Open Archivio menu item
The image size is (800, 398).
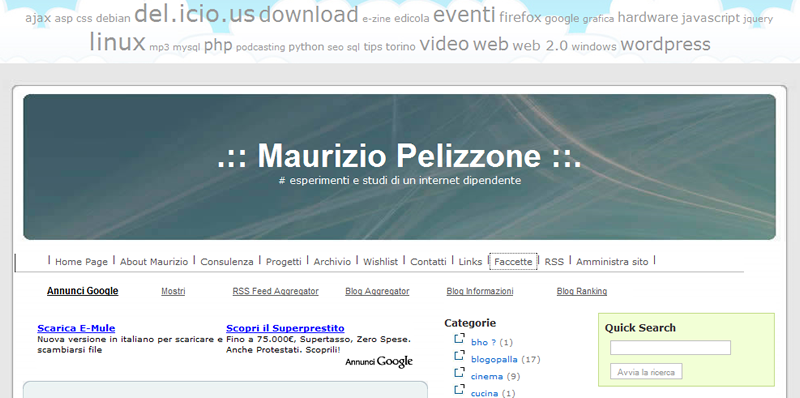click(x=332, y=262)
